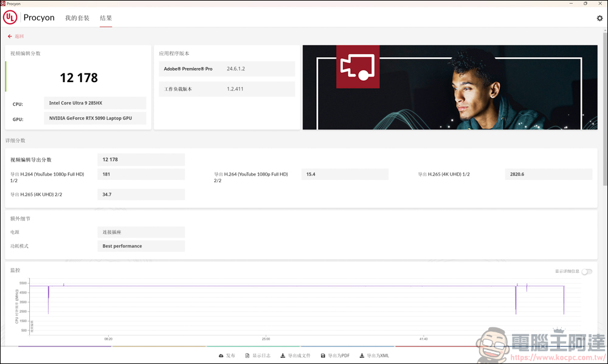Select the 结果 tab
Viewport: 608px width, 364px height.
pyautogui.click(x=106, y=18)
